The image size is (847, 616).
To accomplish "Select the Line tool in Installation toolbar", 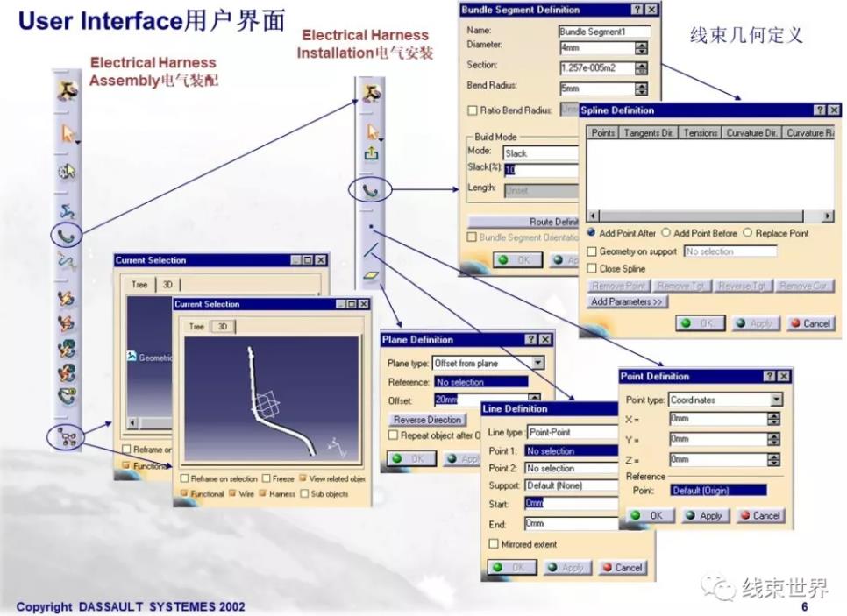I will coord(371,251).
